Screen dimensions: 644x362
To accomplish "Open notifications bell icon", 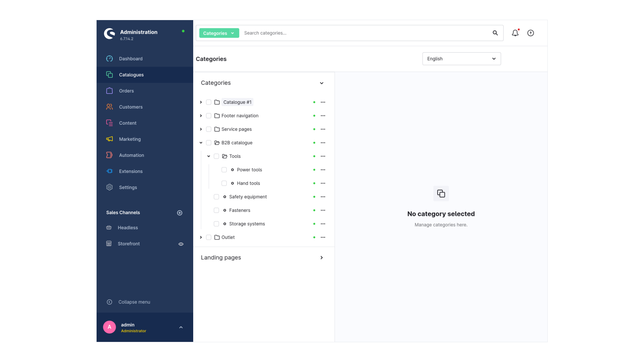I will pyautogui.click(x=515, y=33).
